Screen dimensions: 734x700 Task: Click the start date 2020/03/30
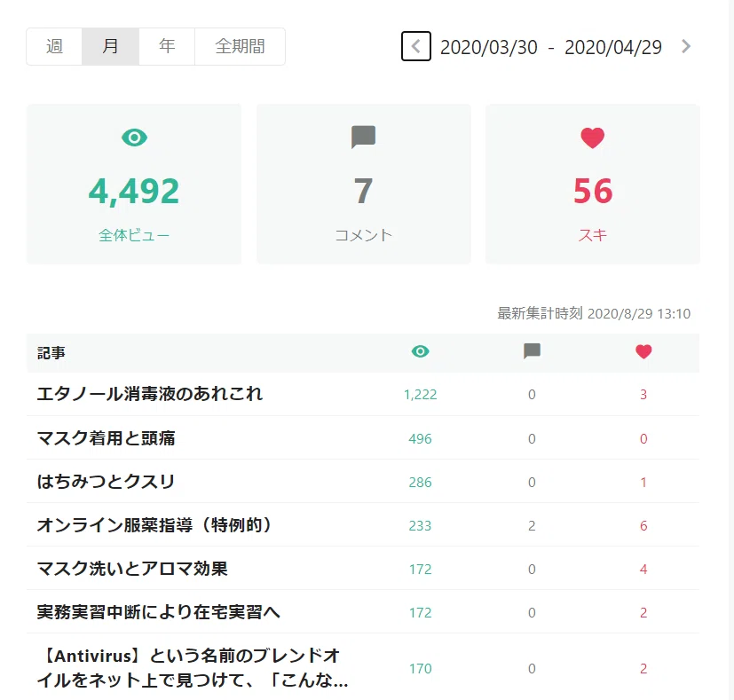pyautogui.click(x=489, y=47)
